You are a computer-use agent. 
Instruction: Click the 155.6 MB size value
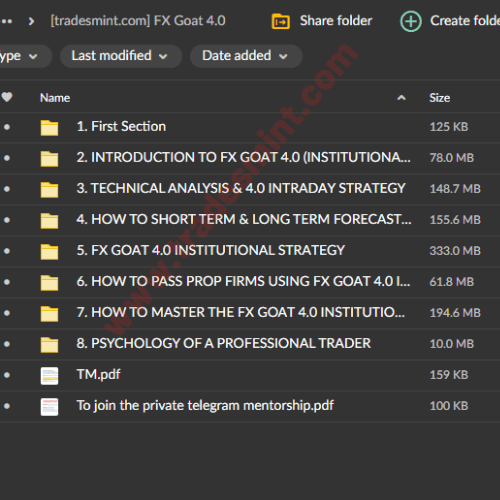pyautogui.click(x=455, y=220)
